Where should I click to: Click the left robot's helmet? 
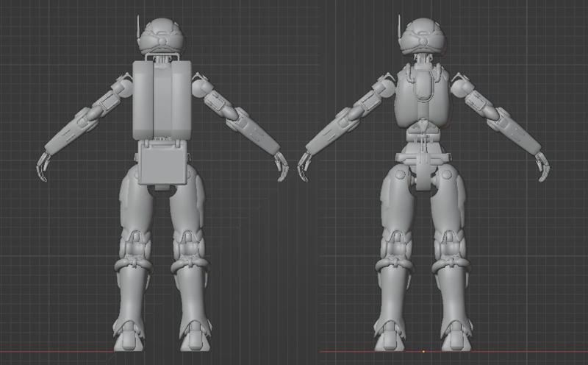pos(161,36)
